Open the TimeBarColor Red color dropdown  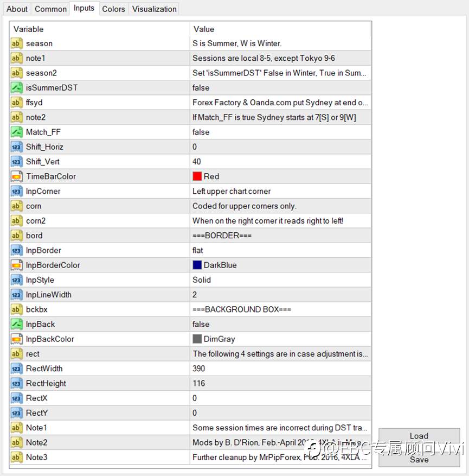pos(280,176)
